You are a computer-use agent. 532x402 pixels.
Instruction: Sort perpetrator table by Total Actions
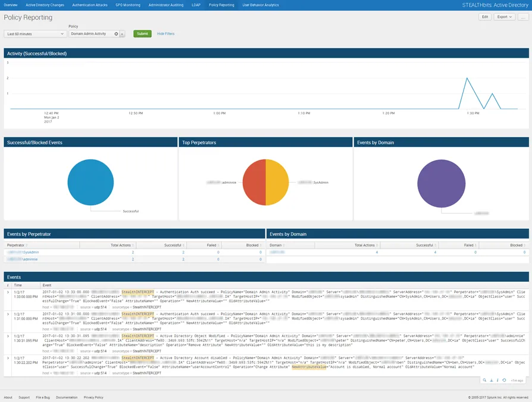122,245
